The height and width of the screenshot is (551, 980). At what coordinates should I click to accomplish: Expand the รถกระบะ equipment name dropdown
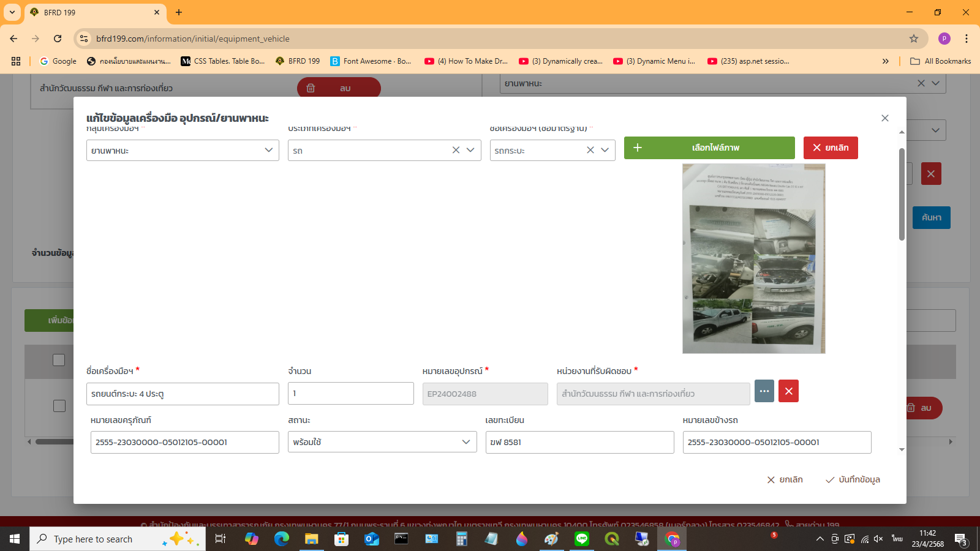tap(605, 150)
